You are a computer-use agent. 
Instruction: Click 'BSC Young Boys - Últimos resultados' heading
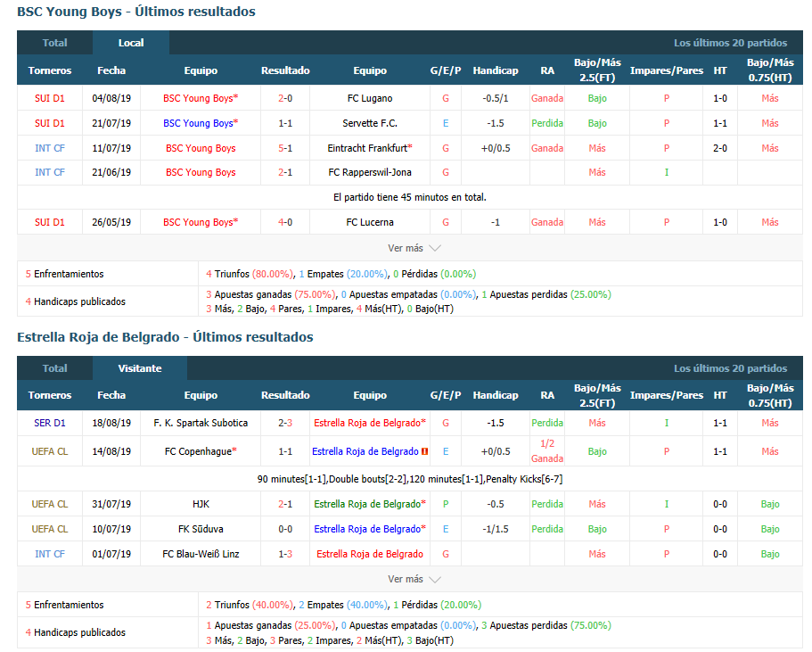pyautogui.click(x=136, y=12)
